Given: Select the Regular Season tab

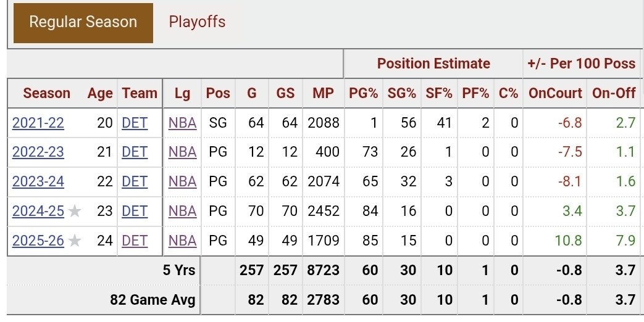Looking at the screenshot, I should pos(83,23).
